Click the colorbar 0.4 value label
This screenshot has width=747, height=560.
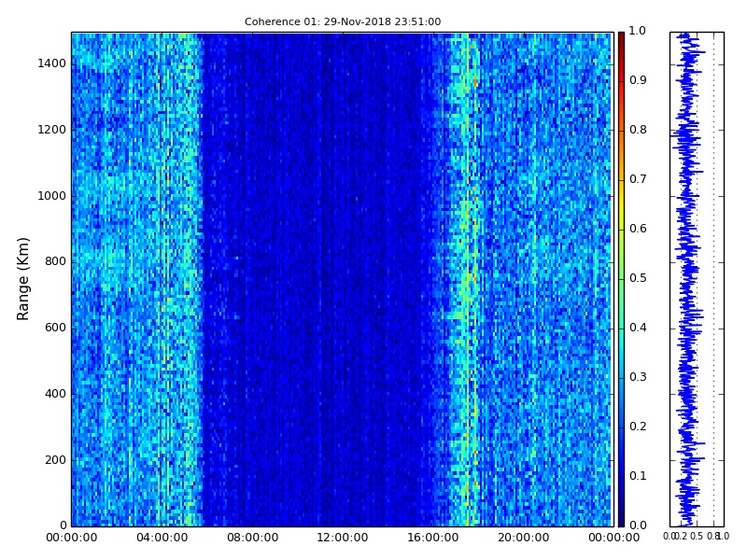[x=638, y=328]
